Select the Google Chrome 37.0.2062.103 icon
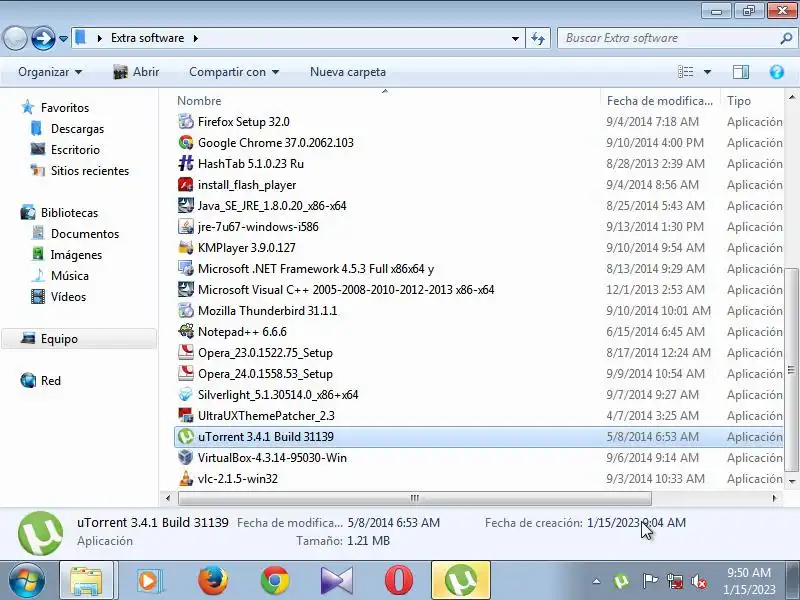 point(186,142)
